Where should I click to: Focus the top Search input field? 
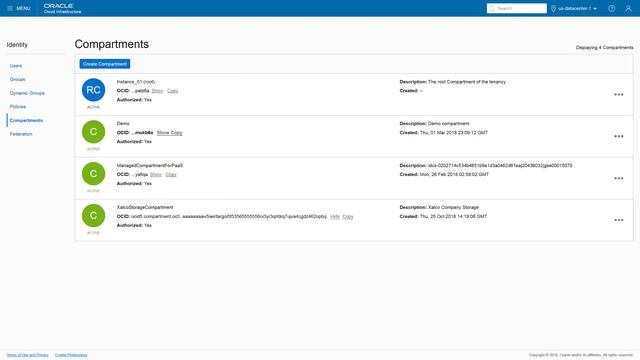pyautogui.click(x=517, y=8)
